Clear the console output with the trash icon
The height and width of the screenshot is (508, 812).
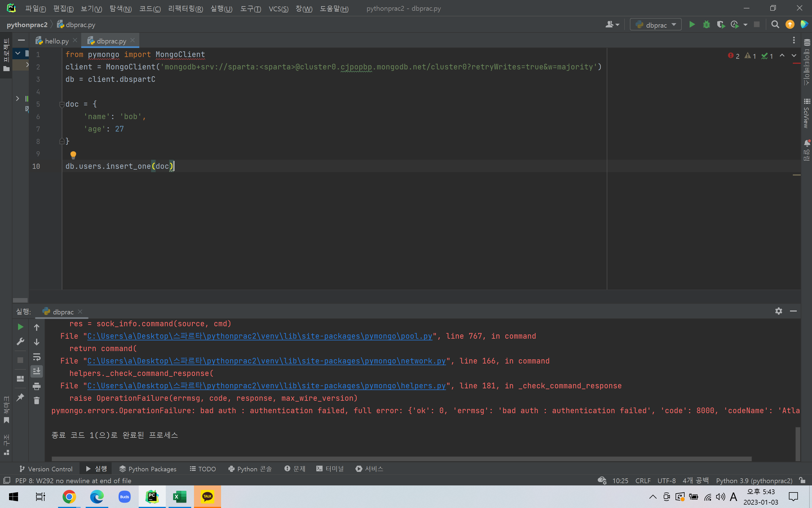coord(37,400)
